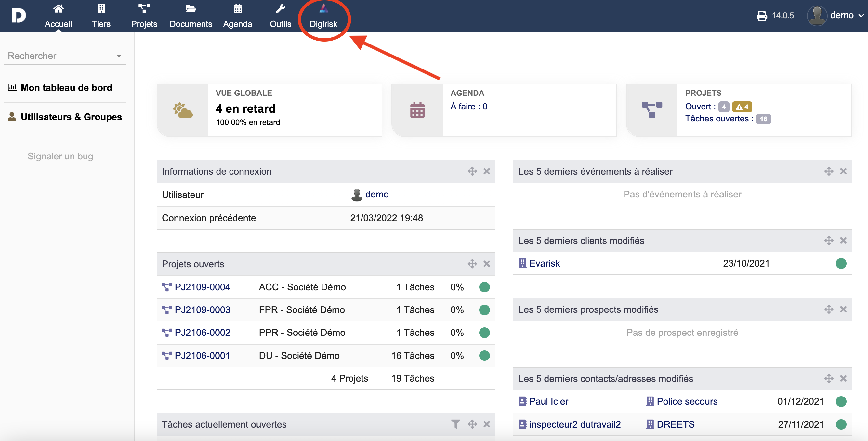Viewport: 868px width, 441px height.
Task: Open Police secours company
Action: click(687, 401)
